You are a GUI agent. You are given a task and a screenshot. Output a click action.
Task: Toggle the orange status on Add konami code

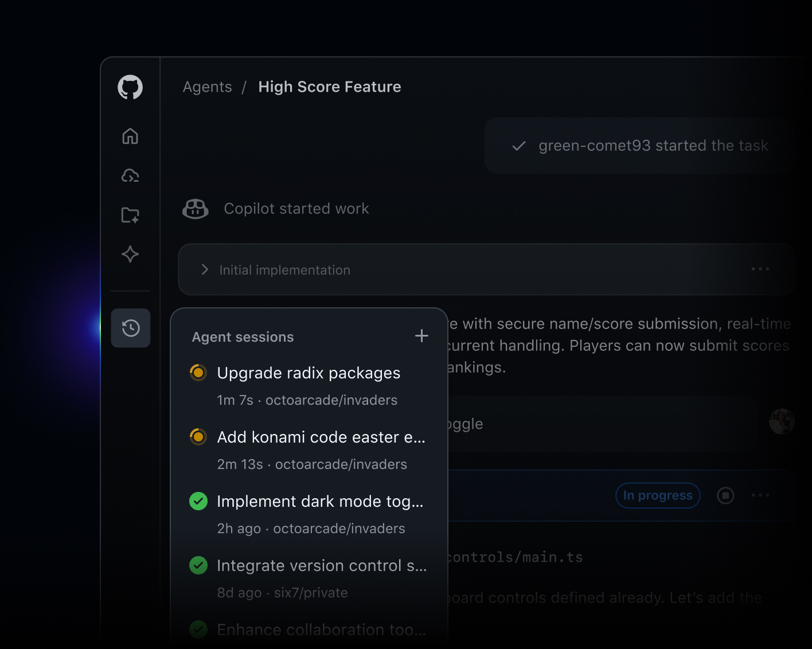pos(198,436)
